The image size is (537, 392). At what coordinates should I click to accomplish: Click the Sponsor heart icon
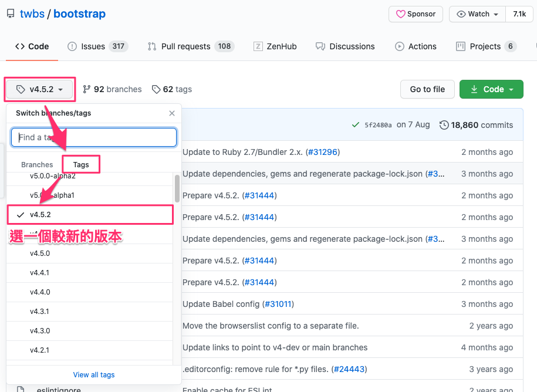click(x=400, y=14)
